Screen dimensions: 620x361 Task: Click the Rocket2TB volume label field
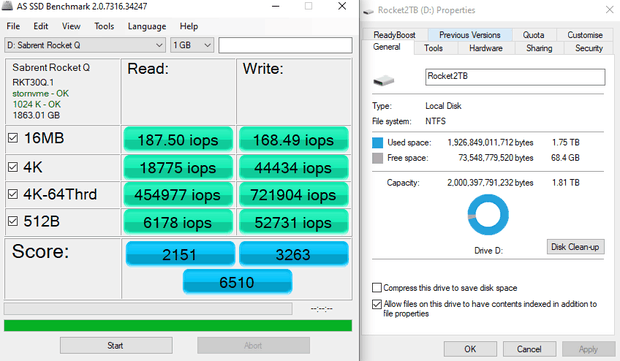pyautogui.click(x=515, y=77)
